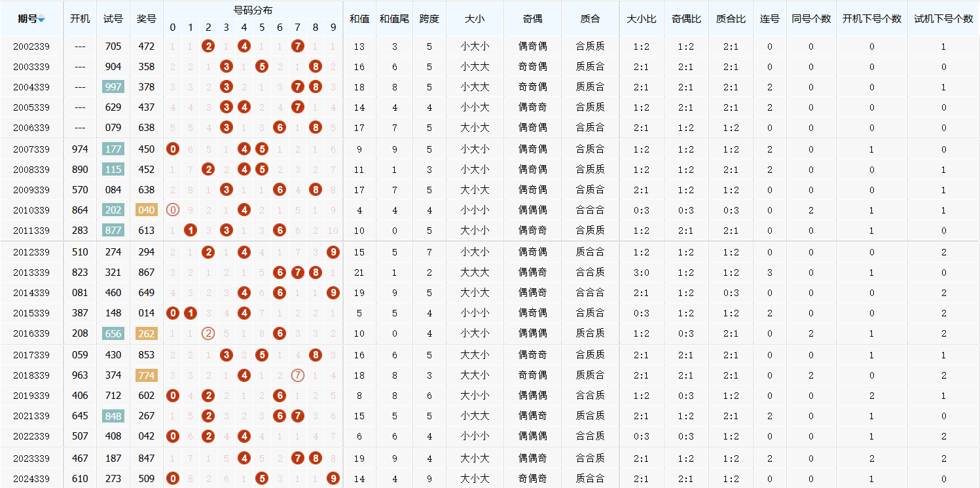The image size is (980, 488).
Task: Click the 质合 column header
Action: (x=590, y=18)
